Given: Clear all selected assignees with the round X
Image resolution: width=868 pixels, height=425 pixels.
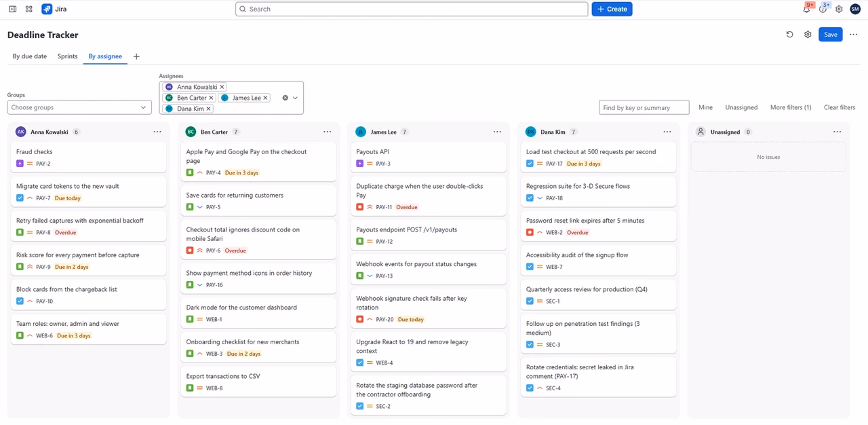Looking at the screenshot, I should tap(285, 98).
